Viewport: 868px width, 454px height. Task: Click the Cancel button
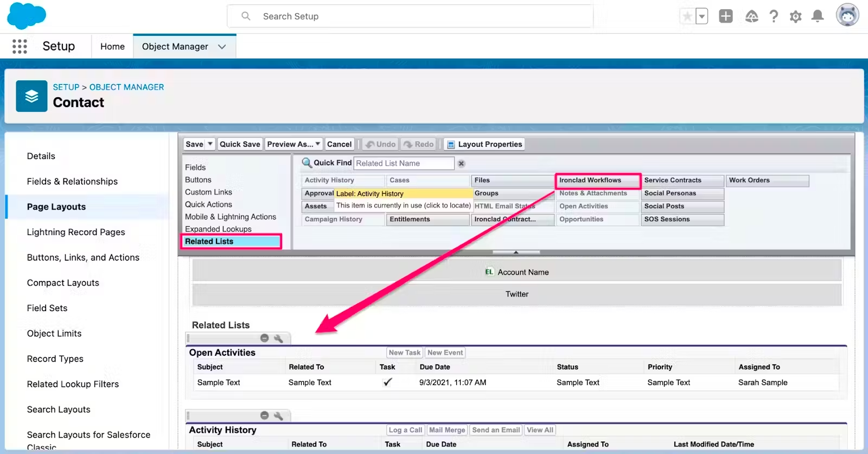click(340, 144)
